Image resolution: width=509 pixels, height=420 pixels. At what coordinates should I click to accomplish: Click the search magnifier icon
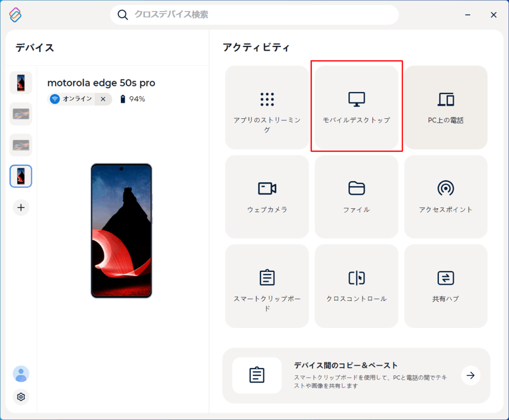(x=122, y=14)
